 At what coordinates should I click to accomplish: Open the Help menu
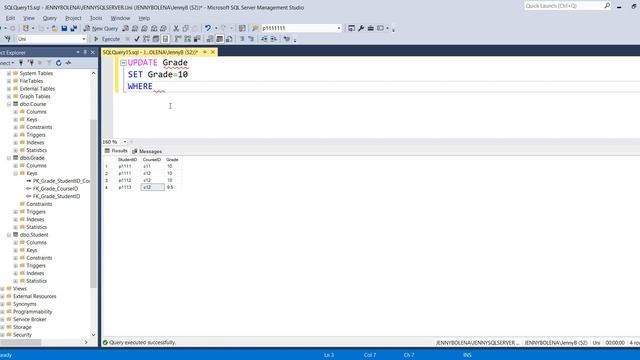pyautogui.click(x=144, y=18)
